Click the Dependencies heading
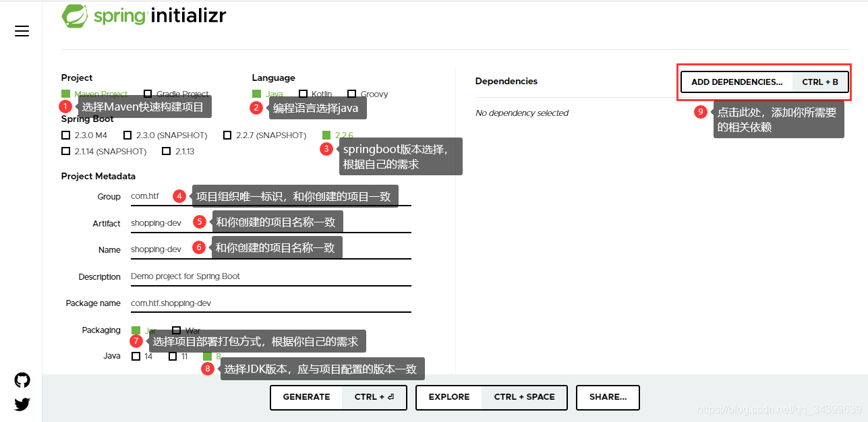The image size is (868, 422). point(507,82)
